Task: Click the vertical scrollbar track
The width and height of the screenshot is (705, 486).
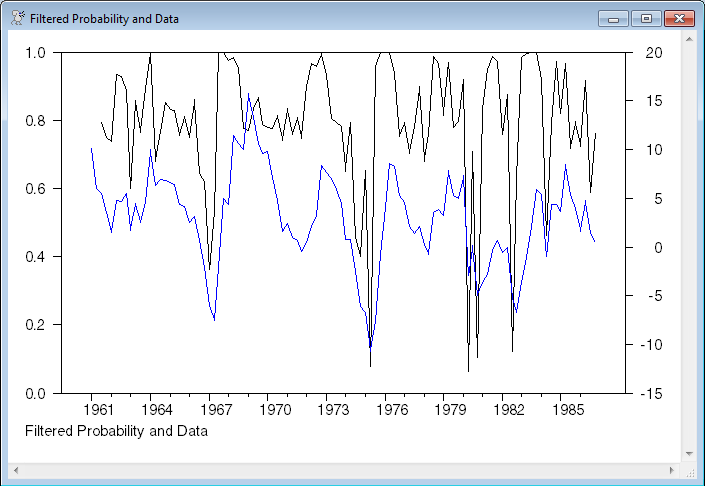Action: (x=688, y=250)
